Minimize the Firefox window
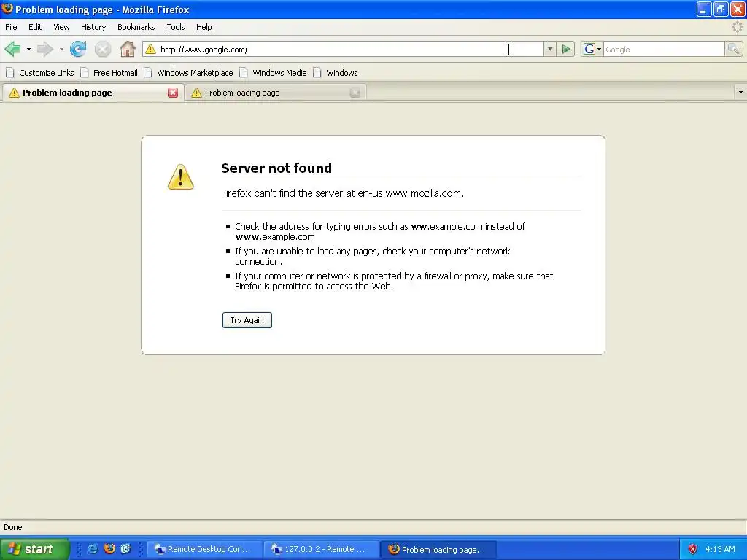 tap(704, 9)
